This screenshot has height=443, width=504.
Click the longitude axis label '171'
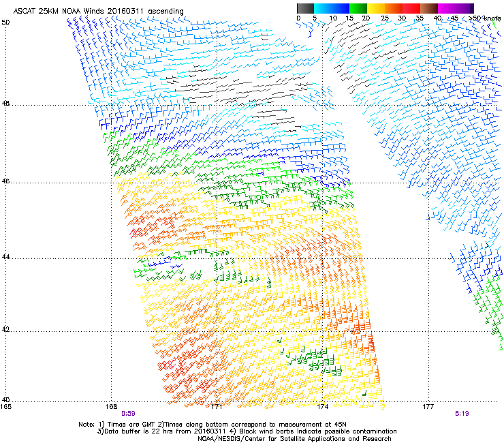217,407
